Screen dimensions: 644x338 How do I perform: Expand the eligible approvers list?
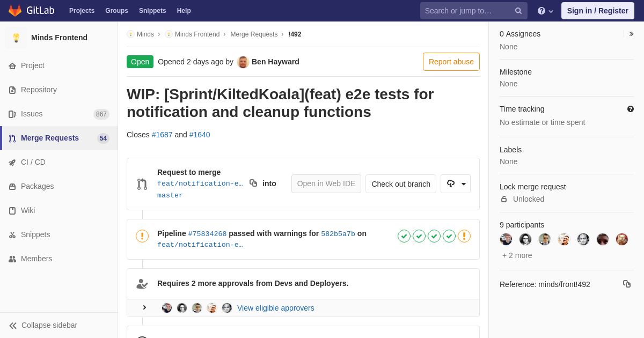(144, 307)
